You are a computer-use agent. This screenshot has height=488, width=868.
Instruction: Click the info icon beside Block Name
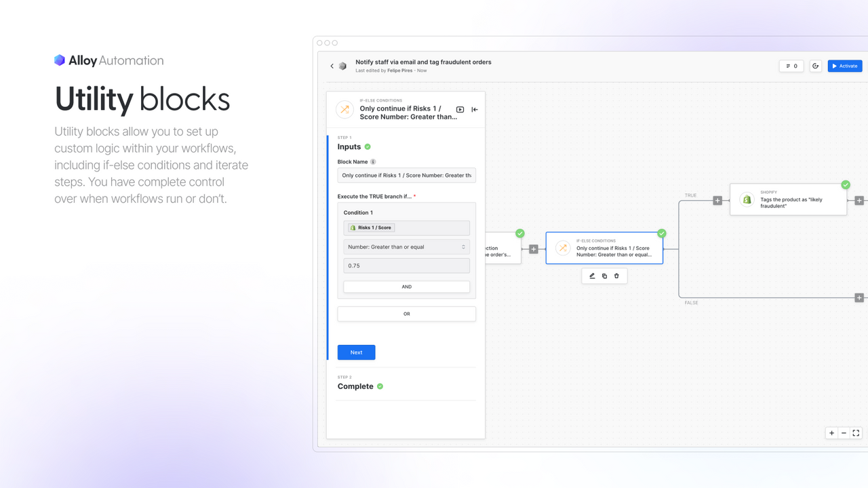[x=373, y=162]
